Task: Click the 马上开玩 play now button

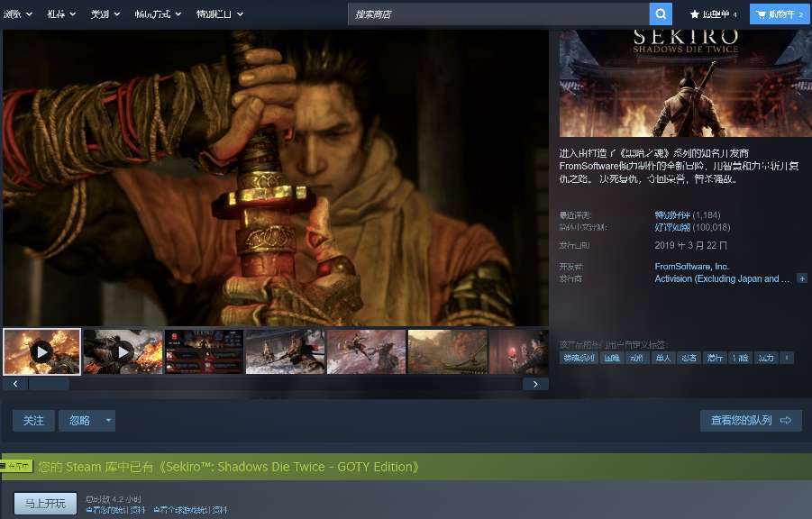Action: [x=45, y=503]
